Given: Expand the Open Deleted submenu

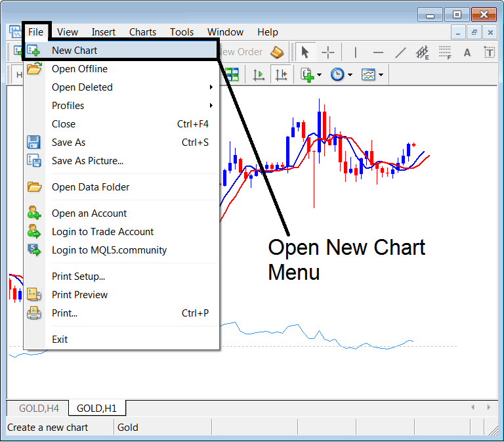Looking at the screenshot, I should point(121,87).
